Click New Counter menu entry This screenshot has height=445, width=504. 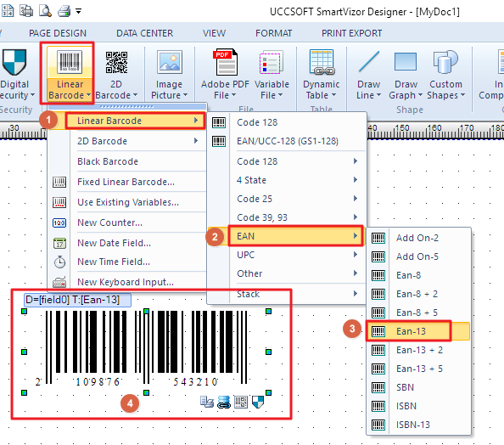pos(127,222)
